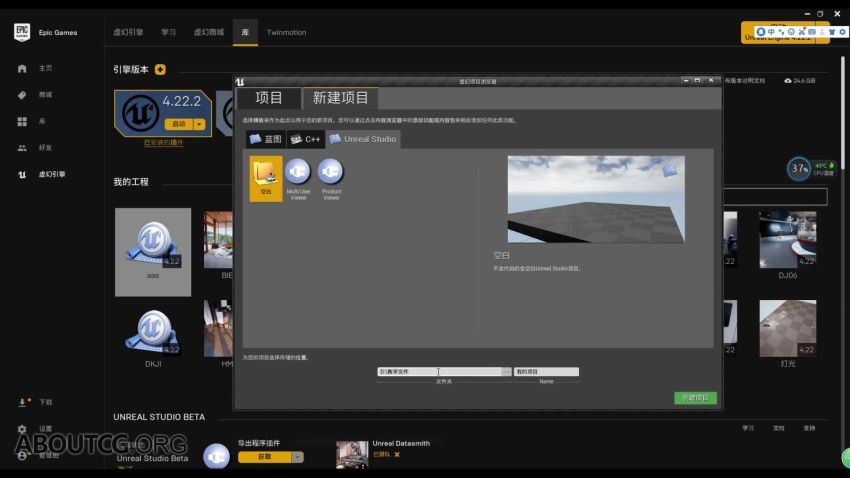Viewport: 850px width, 478px height.
Task: Click the Unreal Datasmith thumbnail
Action: tap(352, 454)
